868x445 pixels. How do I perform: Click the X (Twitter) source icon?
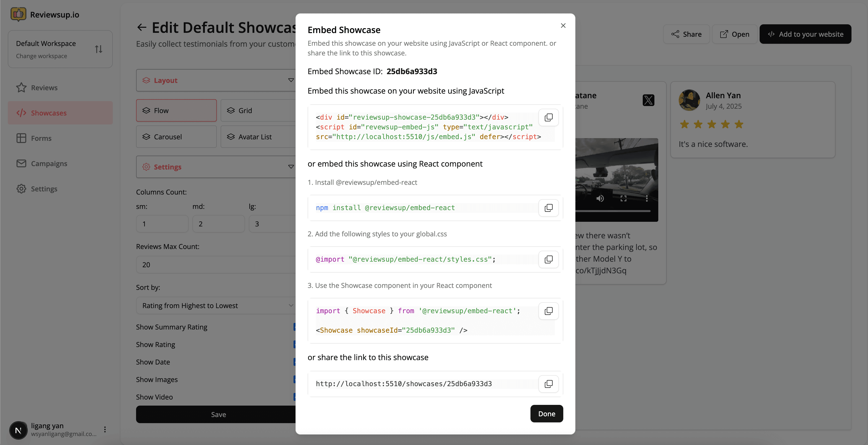pos(648,100)
